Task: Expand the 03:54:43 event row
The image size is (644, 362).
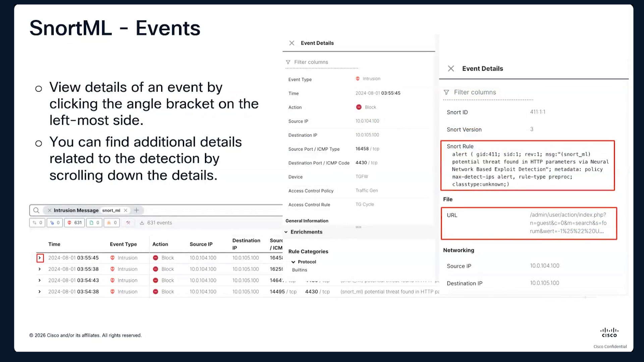Action: pyautogui.click(x=40, y=281)
